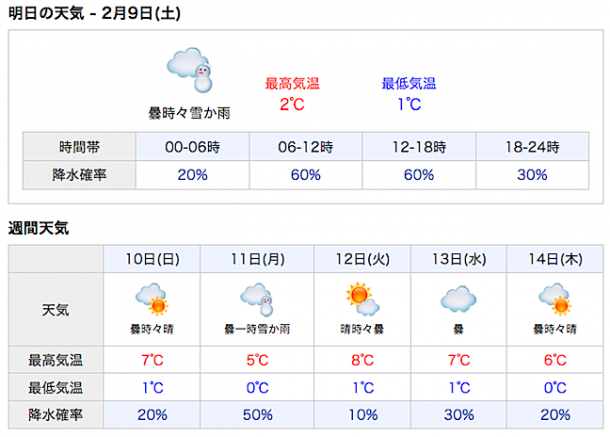This screenshot has width=610, height=437.
Task: Click tomorrow's cloudy snowman weather icon
Action: click(x=189, y=68)
